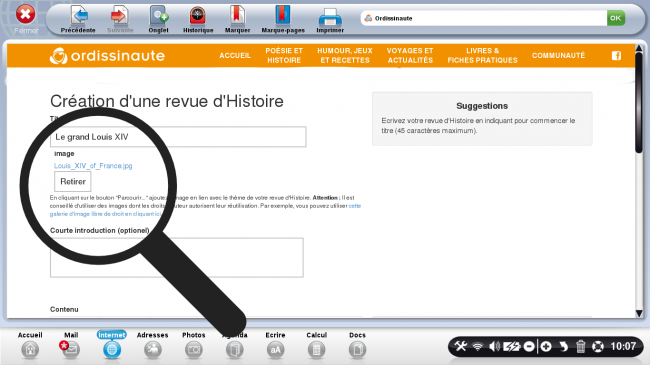The width and height of the screenshot is (650, 365).
Task: Go forward with the Suivante arrow
Action: [x=120, y=19]
